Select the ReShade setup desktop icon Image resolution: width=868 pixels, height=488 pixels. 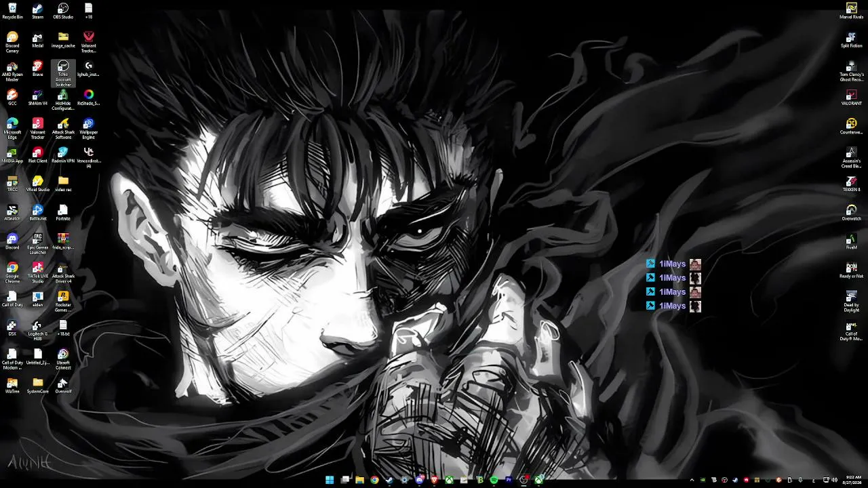[88, 98]
